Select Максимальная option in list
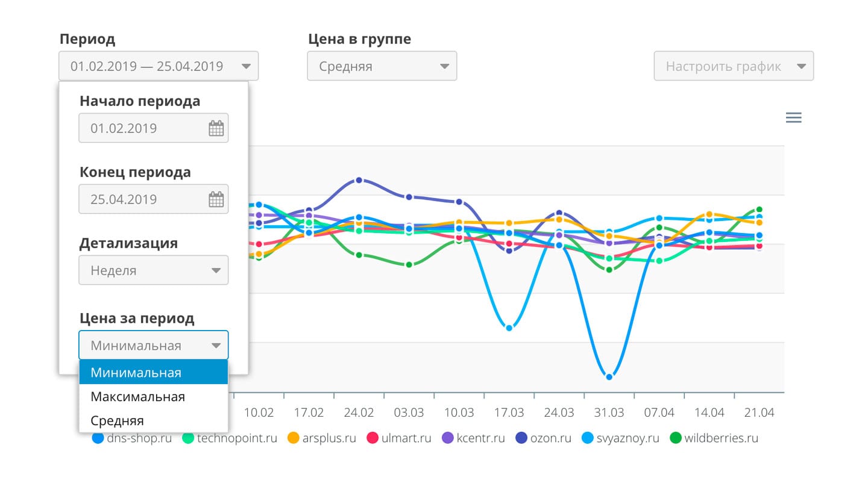 pos(154,396)
